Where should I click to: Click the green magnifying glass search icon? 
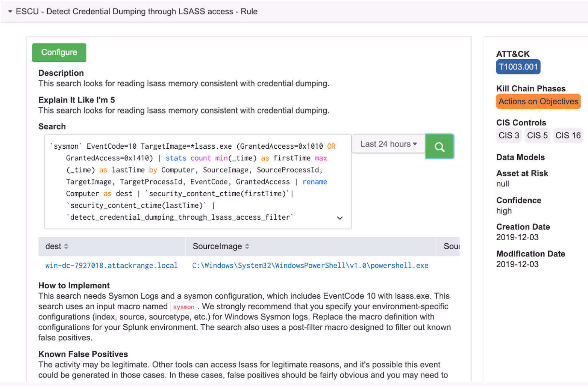[x=439, y=146]
